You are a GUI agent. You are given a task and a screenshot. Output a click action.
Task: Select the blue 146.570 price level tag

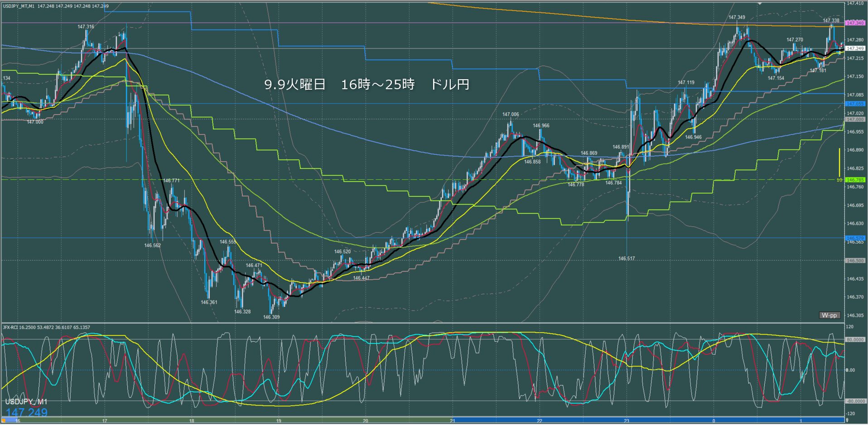coord(855,238)
